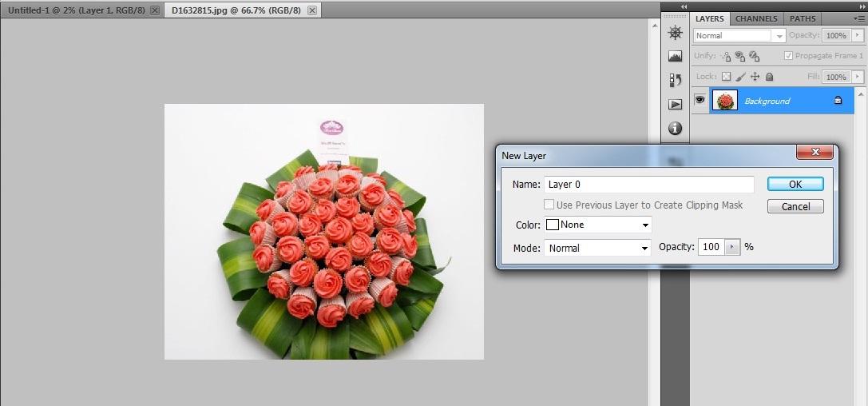Switch to the Channels tab

[756, 18]
